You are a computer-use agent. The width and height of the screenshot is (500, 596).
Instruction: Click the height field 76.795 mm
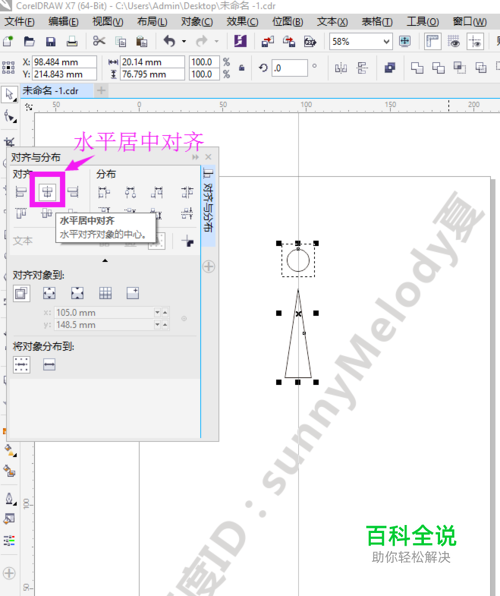[152, 74]
